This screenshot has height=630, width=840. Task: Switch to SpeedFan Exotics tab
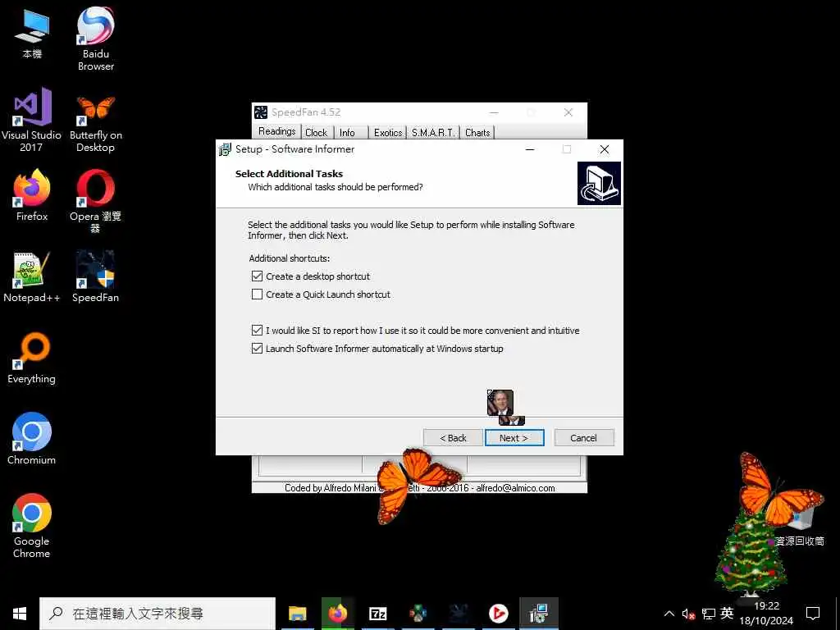pyautogui.click(x=388, y=132)
